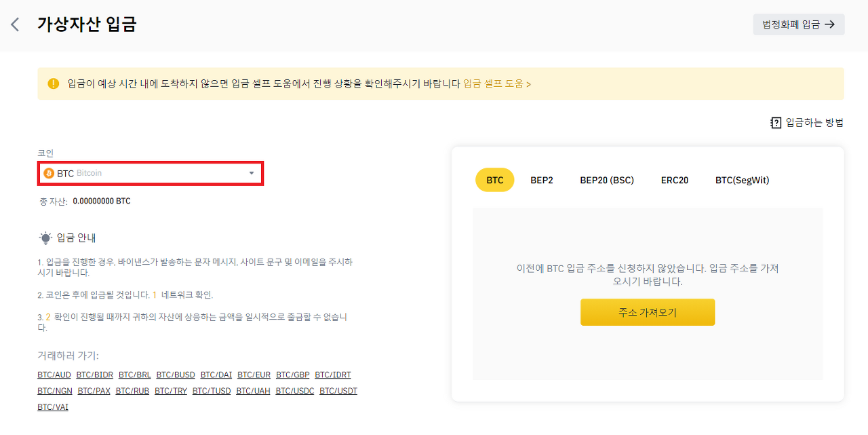Open the coin selection dropdown arrow
The height and width of the screenshot is (435, 868).
250,173
